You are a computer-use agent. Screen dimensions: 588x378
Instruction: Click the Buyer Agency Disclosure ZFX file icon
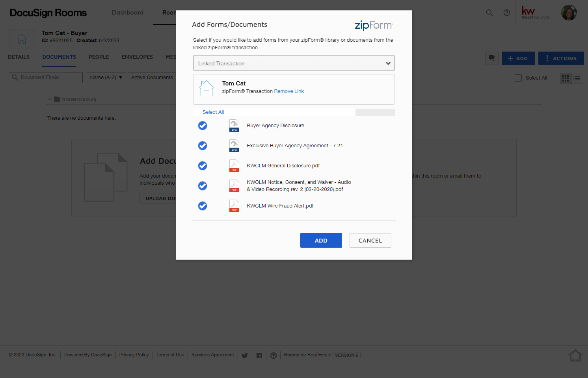(234, 126)
